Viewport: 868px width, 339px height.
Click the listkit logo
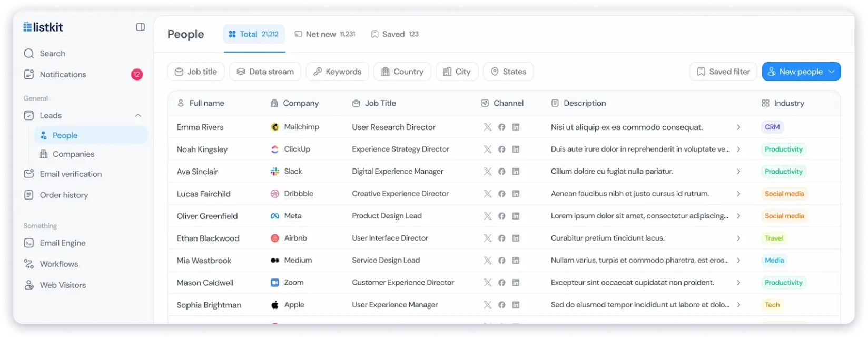43,27
